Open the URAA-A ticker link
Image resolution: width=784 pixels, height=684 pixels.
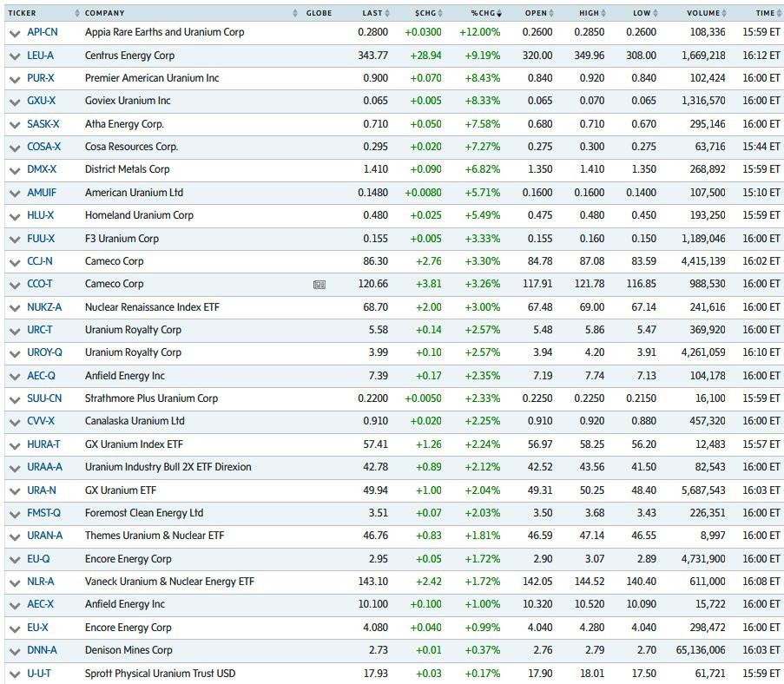[44, 466]
